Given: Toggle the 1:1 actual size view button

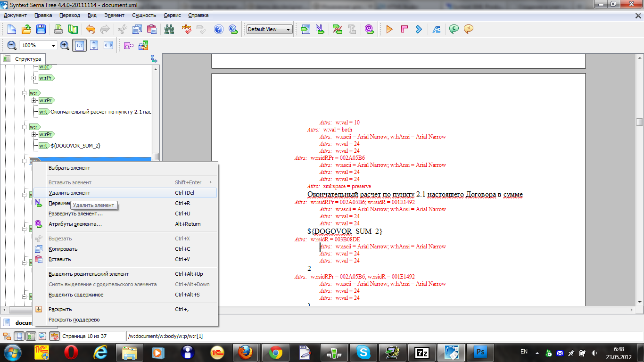Looking at the screenshot, I should coord(79,46).
